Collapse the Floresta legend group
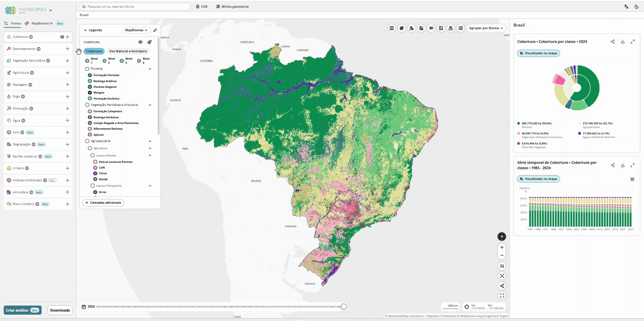 pos(150,69)
